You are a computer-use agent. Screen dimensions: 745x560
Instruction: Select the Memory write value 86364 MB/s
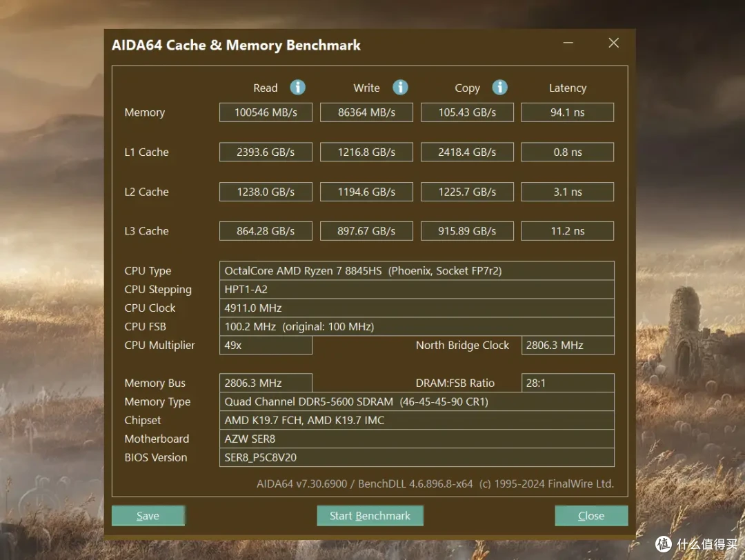(366, 112)
